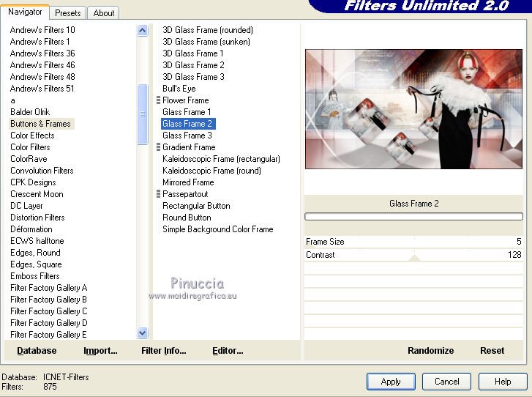Select Edges, Round category
The image size is (532, 397).
35,253
